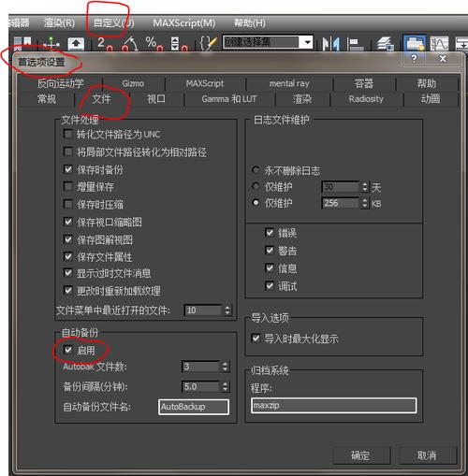Toggle the 更改时重新加载纹理 checkbox
The image size is (468, 476).
coord(67,290)
